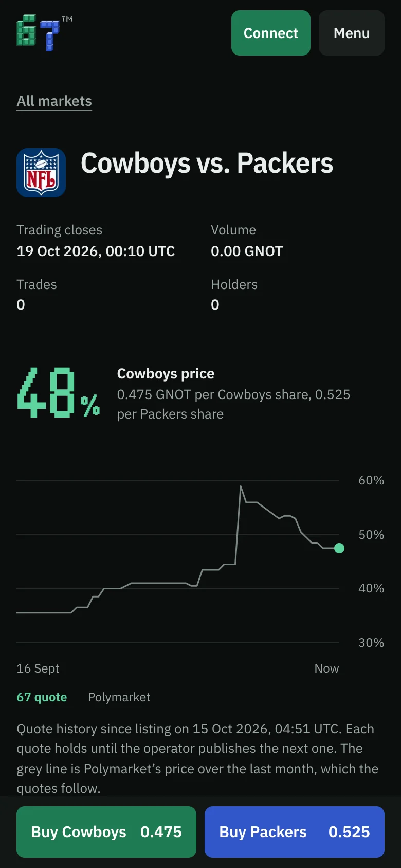Click the Trading closes date value
The image size is (401, 868).
[x=96, y=251]
